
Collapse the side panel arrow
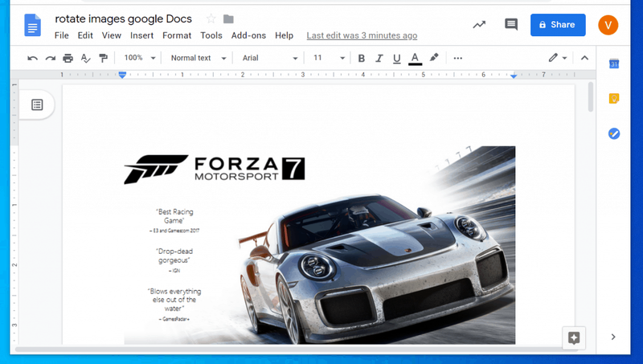[x=613, y=337]
